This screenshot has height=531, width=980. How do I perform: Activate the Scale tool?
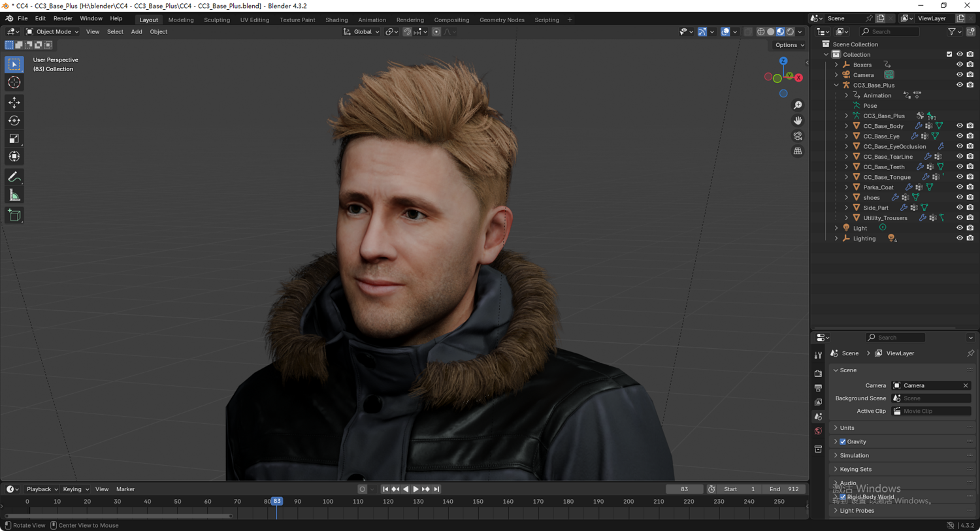point(14,138)
